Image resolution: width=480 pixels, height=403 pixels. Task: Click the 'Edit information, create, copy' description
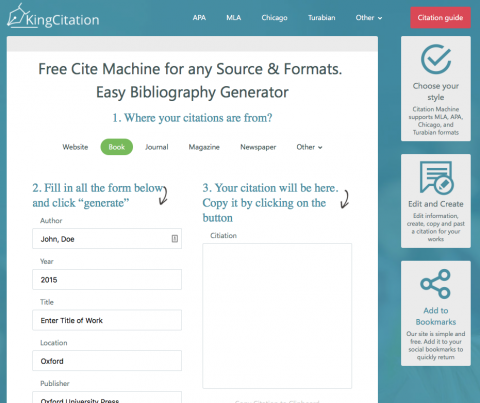point(436,227)
